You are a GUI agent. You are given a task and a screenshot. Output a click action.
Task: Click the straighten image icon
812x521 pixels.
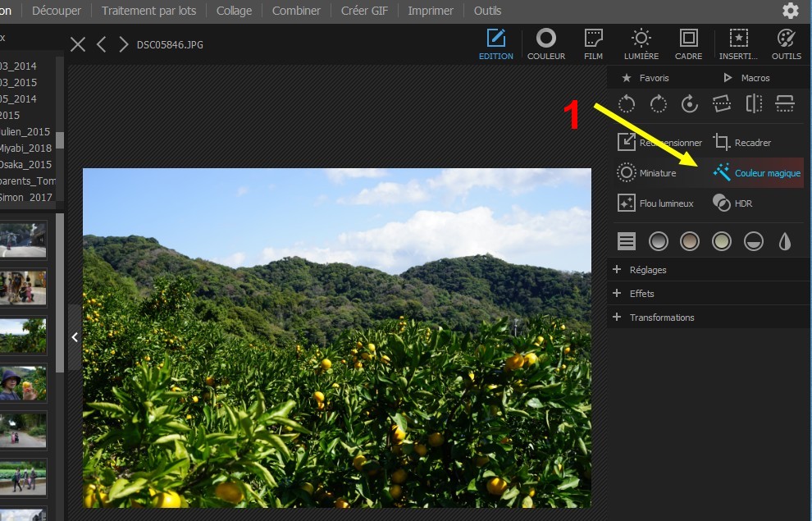pyautogui.click(x=722, y=103)
